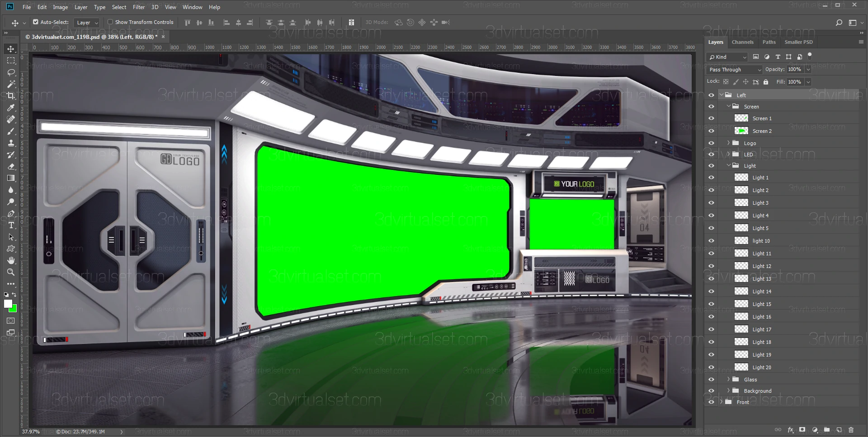
Task: Switch to the Channels tab
Action: tap(742, 42)
